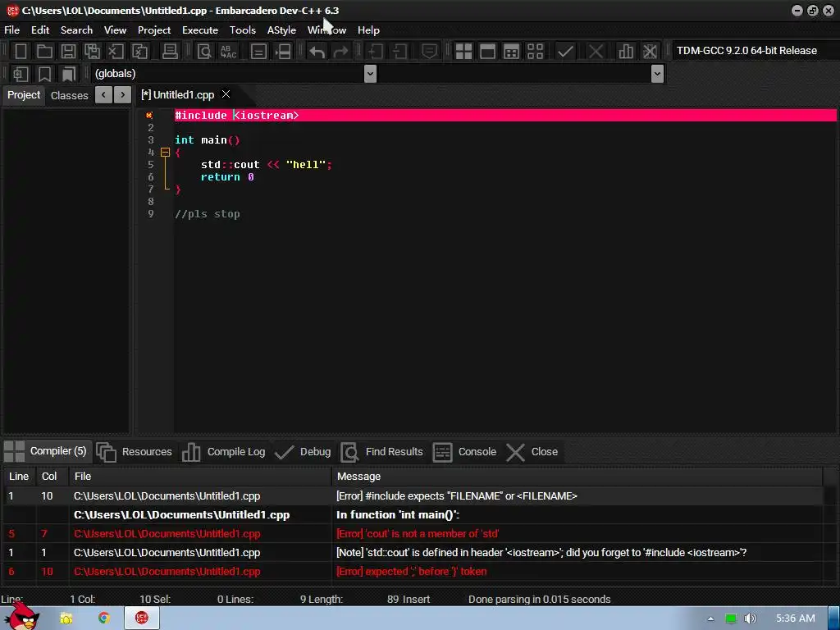The width and height of the screenshot is (840, 630).
Task: Click the Save file floppy icon
Action: point(68,52)
